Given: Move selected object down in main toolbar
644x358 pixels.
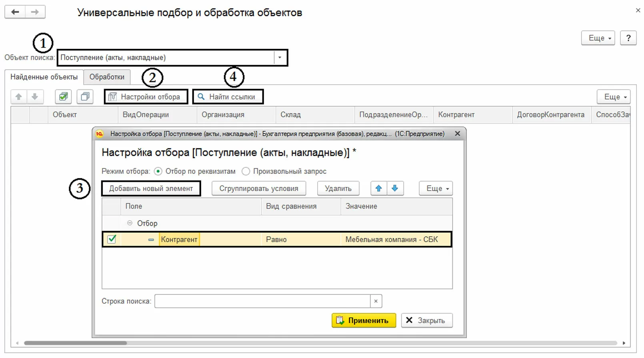Looking at the screenshot, I should click(x=35, y=97).
